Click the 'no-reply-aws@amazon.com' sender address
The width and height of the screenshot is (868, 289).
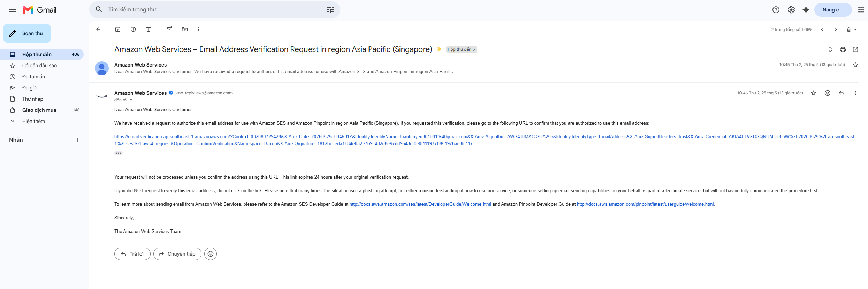[x=205, y=93]
